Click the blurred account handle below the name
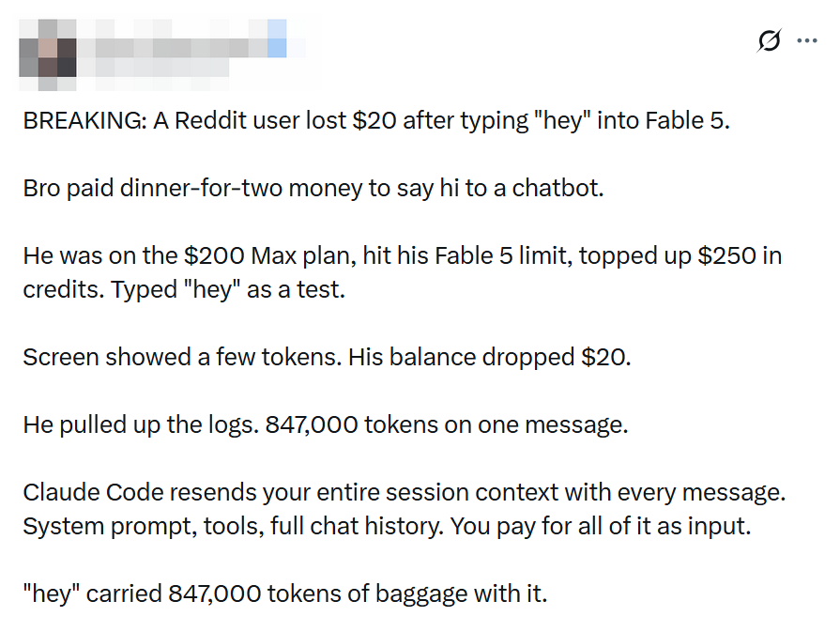Image resolution: width=840 pixels, height=632 pixels. pos(162,68)
